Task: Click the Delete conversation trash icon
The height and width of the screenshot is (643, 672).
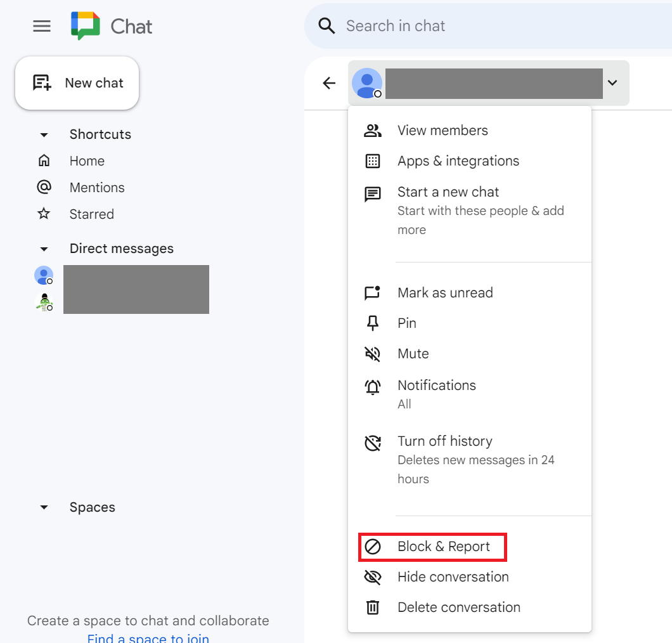Action: (372, 607)
